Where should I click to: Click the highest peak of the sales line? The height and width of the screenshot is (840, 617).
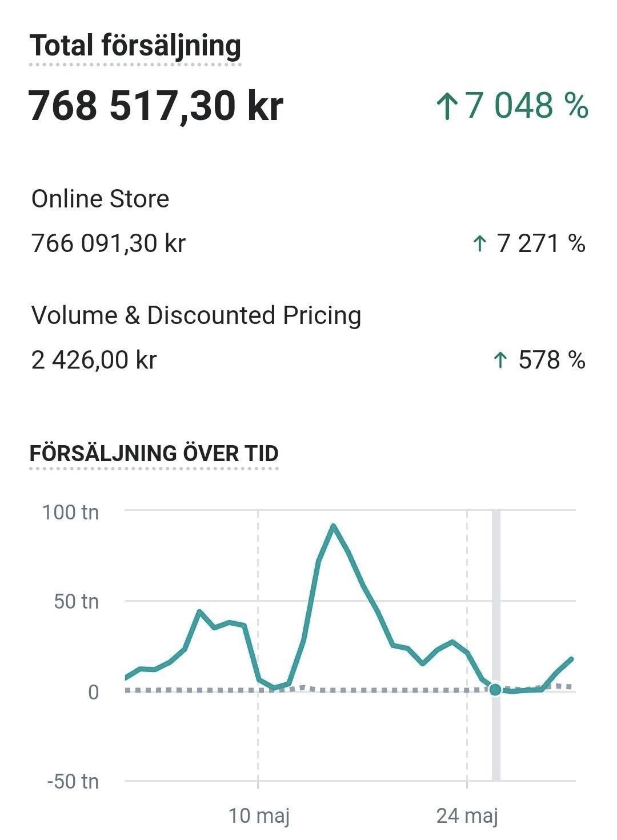333,526
